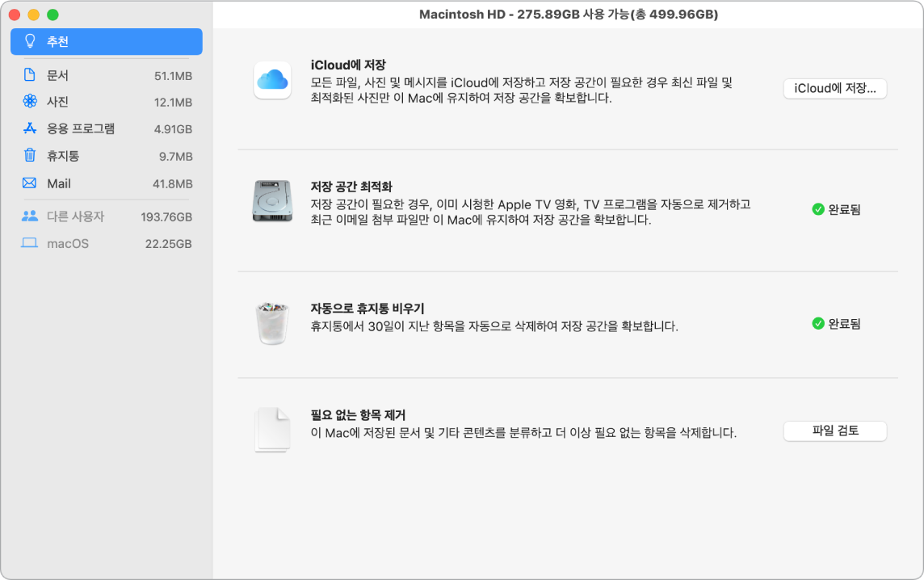Click the macOS laptop icon
The width and height of the screenshot is (924, 580).
pos(29,243)
